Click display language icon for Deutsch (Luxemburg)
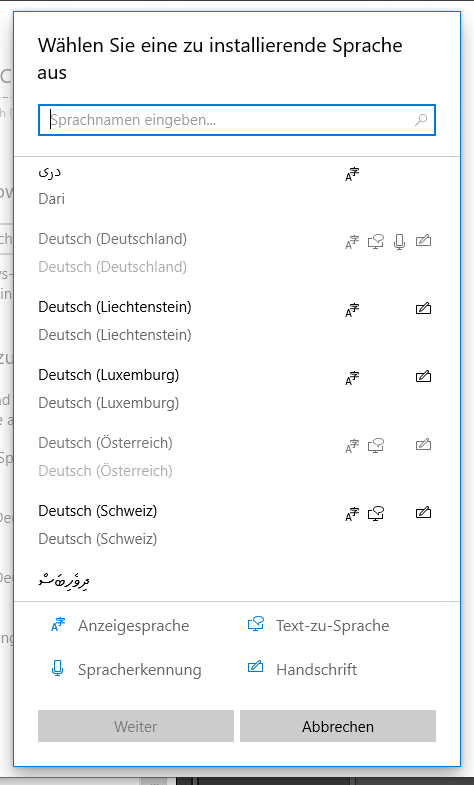Viewport: 474px width, 785px height. (352, 378)
